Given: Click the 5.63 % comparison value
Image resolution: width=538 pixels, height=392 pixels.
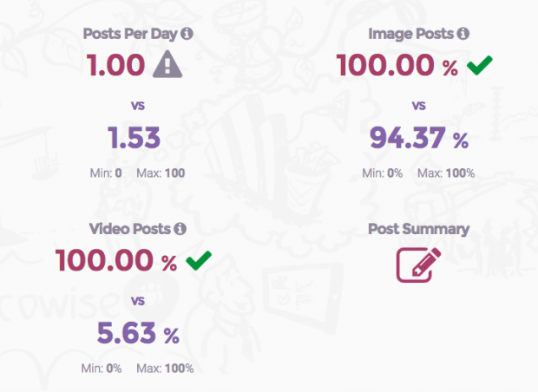Looking at the screenshot, I should click(x=138, y=333).
